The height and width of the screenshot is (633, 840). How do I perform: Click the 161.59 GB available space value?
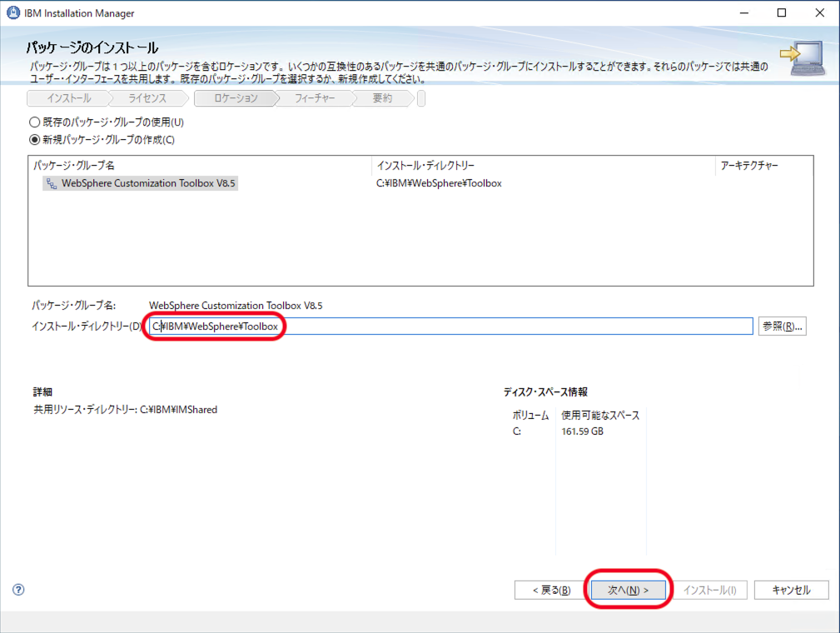582,431
